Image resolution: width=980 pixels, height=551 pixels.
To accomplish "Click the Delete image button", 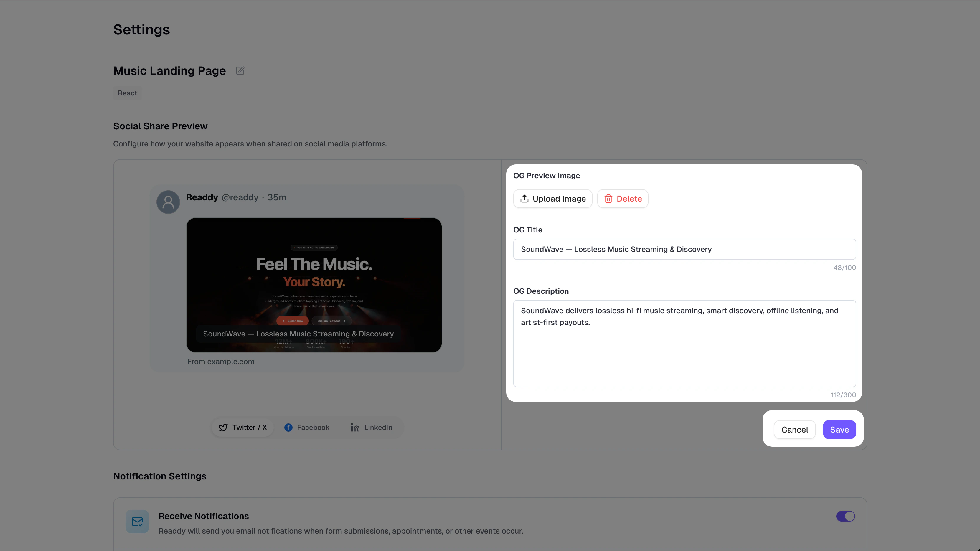I will 623,199.
